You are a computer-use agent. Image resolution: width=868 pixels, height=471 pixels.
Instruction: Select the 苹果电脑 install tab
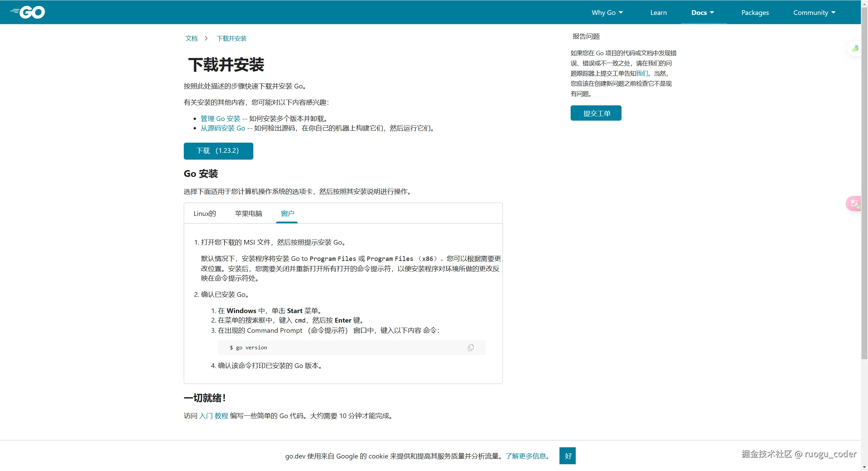click(x=249, y=213)
